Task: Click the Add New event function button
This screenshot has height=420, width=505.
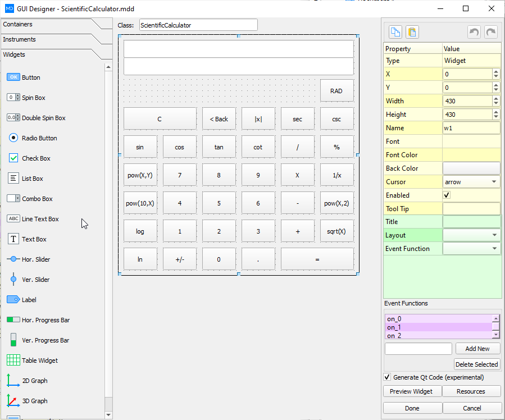Action: pyautogui.click(x=477, y=348)
